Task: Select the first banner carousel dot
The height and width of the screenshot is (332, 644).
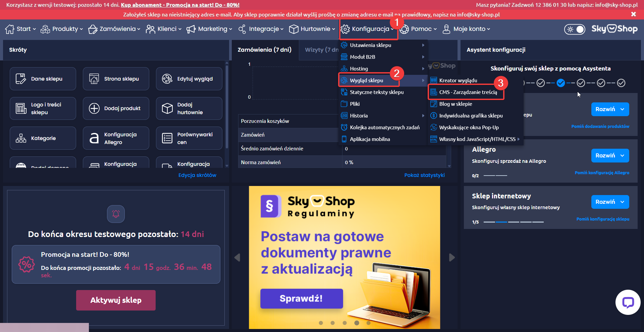Action: pyautogui.click(x=321, y=323)
